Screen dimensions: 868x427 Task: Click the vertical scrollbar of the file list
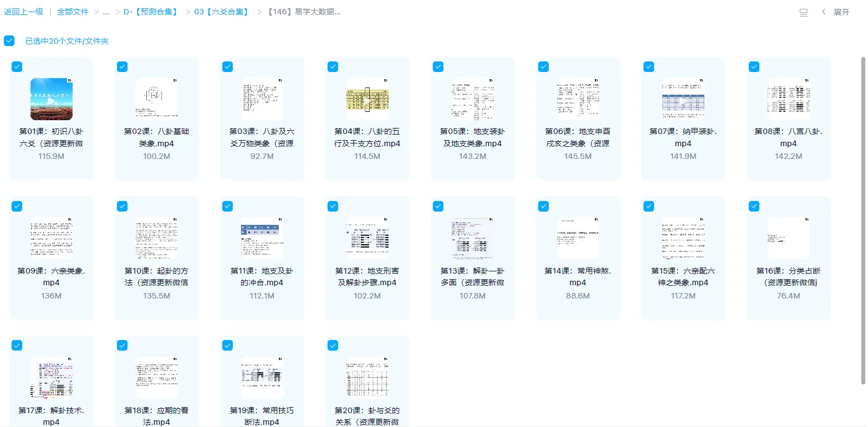tap(862, 220)
